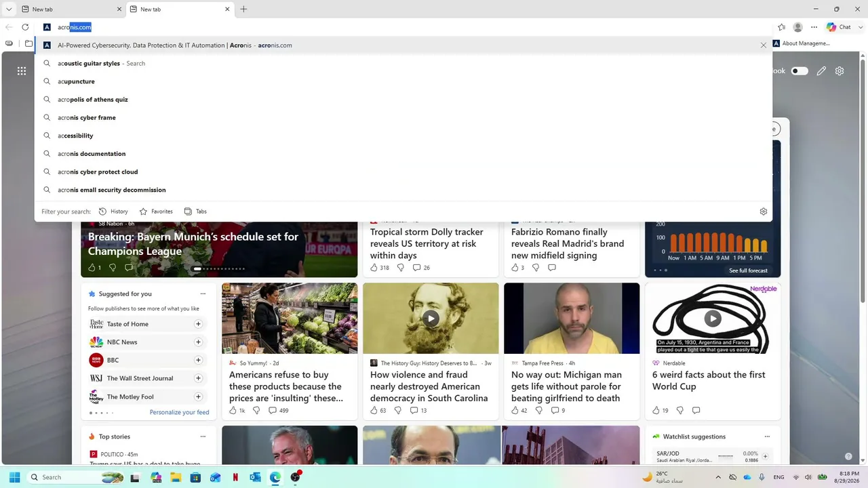The width and height of the screenshot is (868, 488).
Task: Play the first World Cup facts video
Action: tap(712, 318)
